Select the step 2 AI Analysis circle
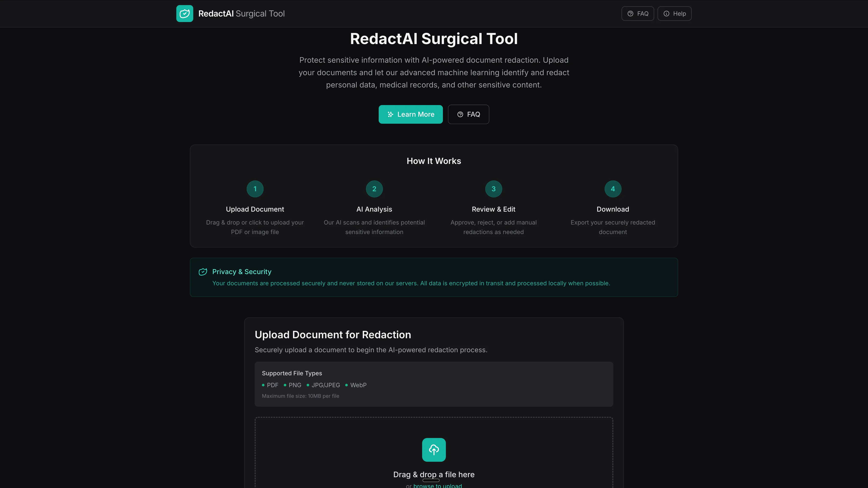 (374, 189)
